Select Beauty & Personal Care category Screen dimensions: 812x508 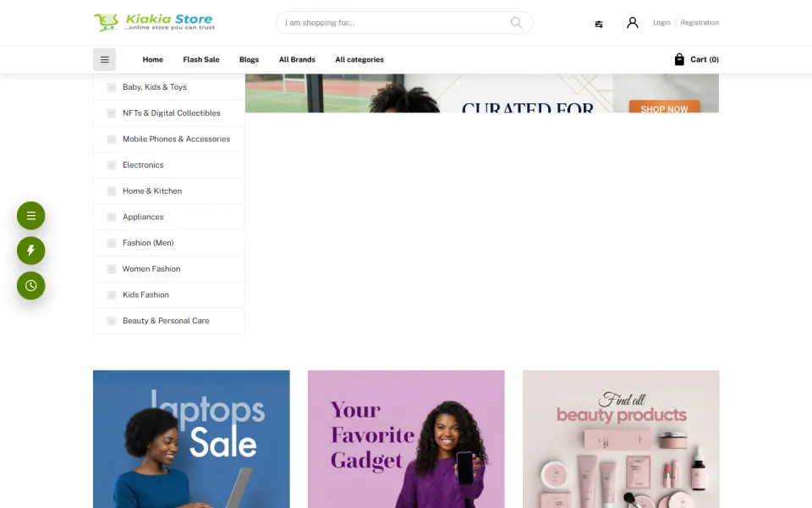point(166,321)
